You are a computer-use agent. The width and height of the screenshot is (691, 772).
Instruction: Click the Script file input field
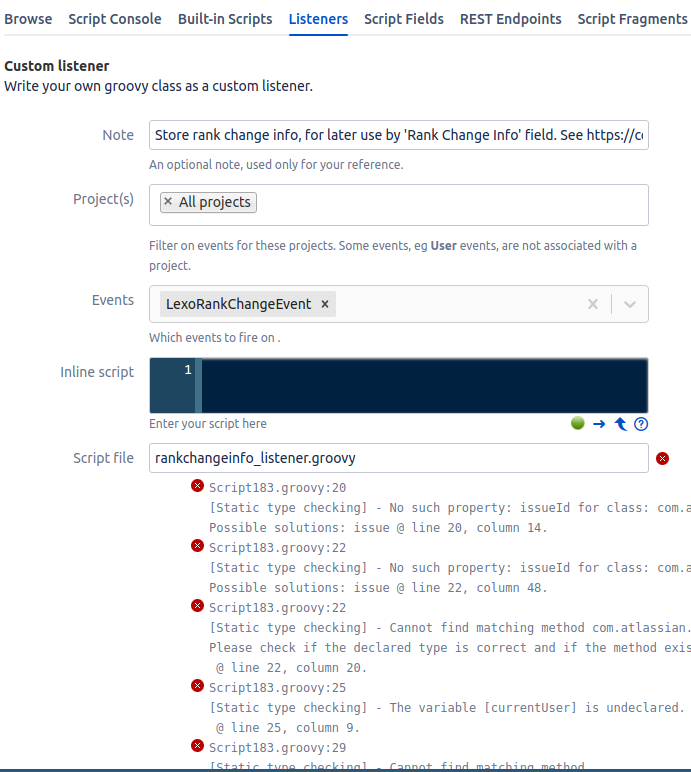(x=398, y=459)
